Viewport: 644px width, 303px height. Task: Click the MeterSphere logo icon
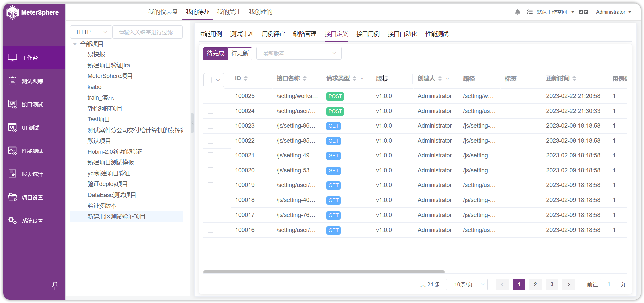(x=13, y=13)
